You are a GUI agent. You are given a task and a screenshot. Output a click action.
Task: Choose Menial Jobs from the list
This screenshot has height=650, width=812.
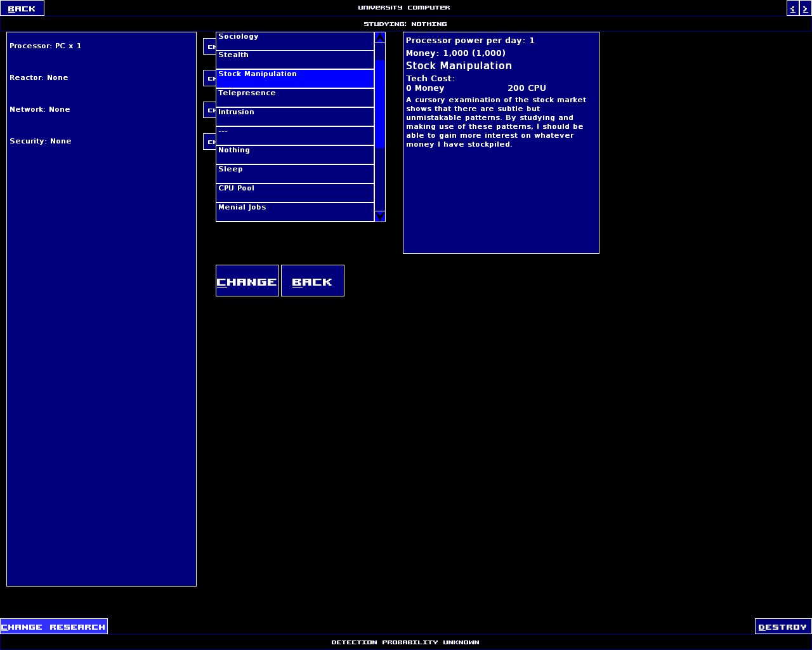point(294,212)
